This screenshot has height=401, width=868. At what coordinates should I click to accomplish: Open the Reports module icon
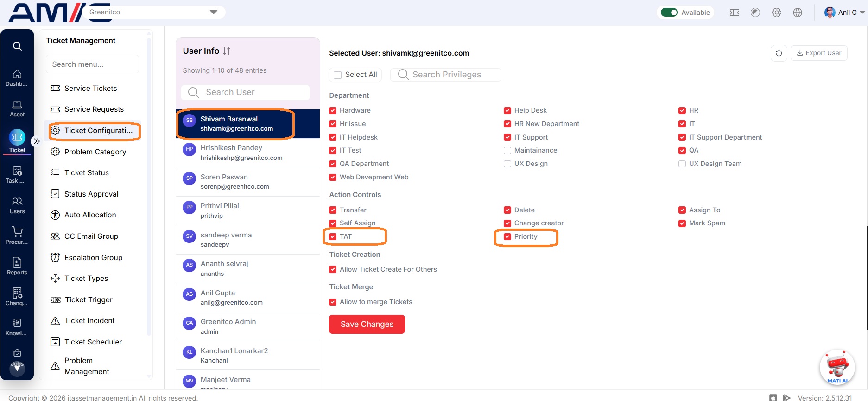pos(17,266)
